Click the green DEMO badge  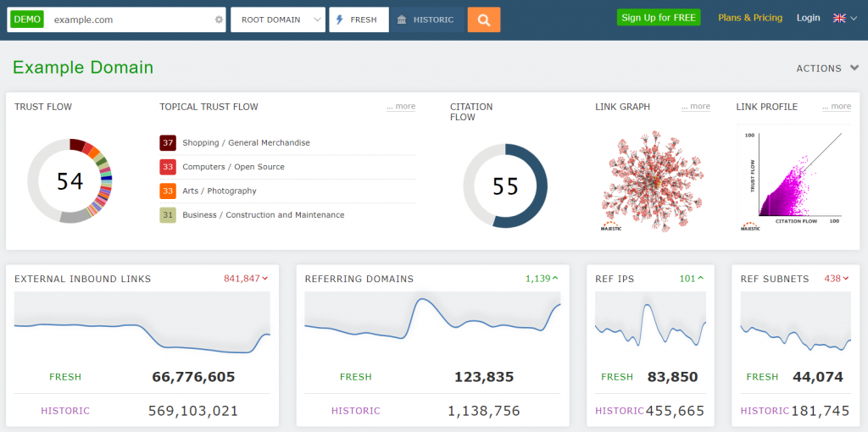pyautogui.click(x=27, y=19)
